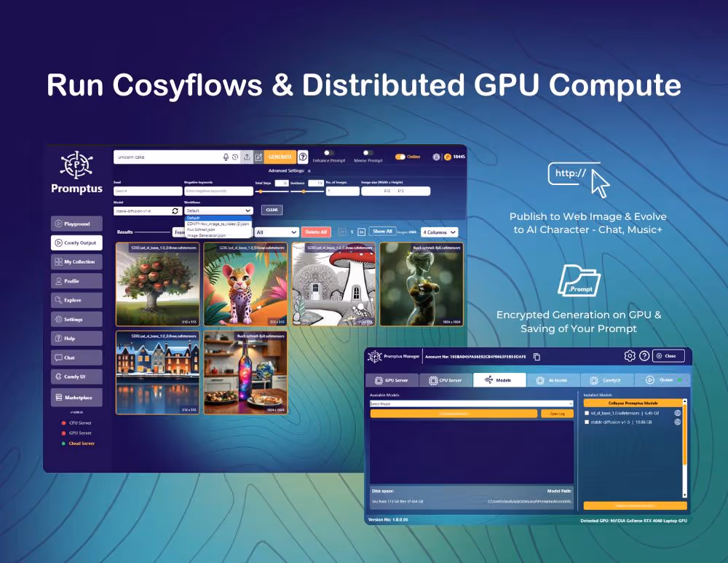
Task: Click the green Cloud Server status indicator
Action: [x=63, y=444]
